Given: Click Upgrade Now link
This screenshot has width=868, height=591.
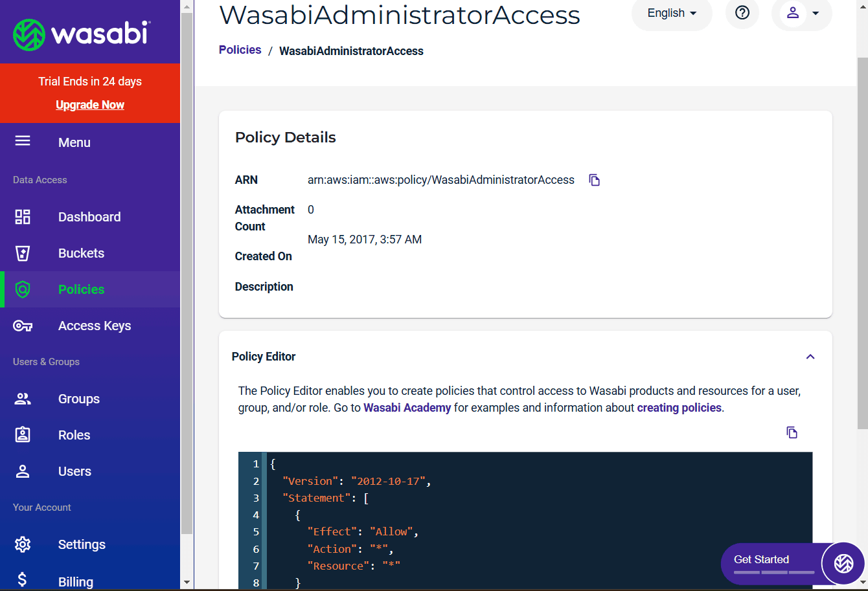Looking at the screenshot, I should [90, 105].
